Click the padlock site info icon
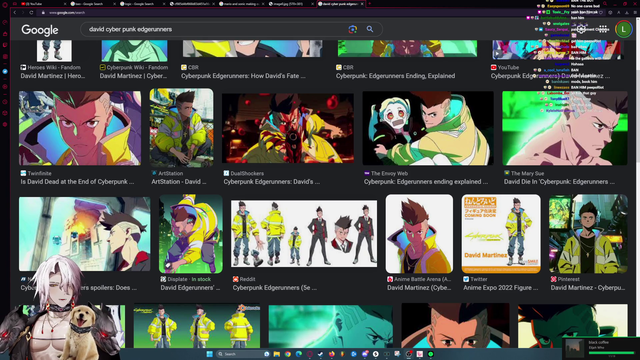640x360 pixels. click(43, 13)
